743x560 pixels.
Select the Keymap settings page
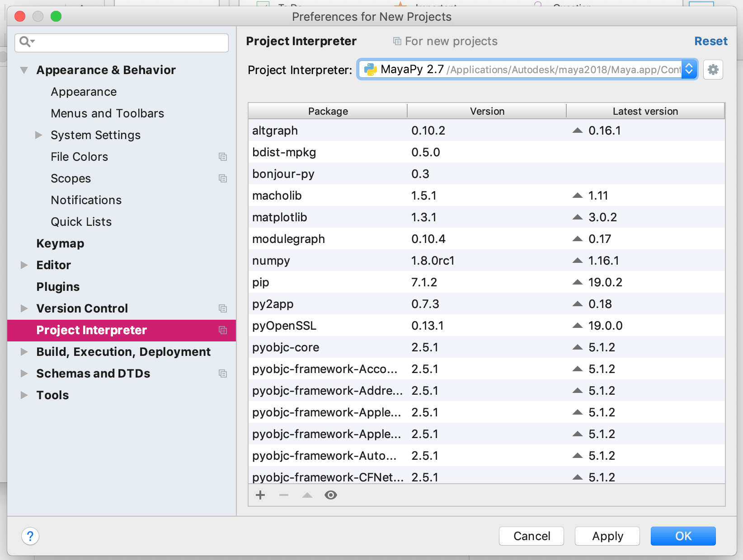tap(60, 243)
